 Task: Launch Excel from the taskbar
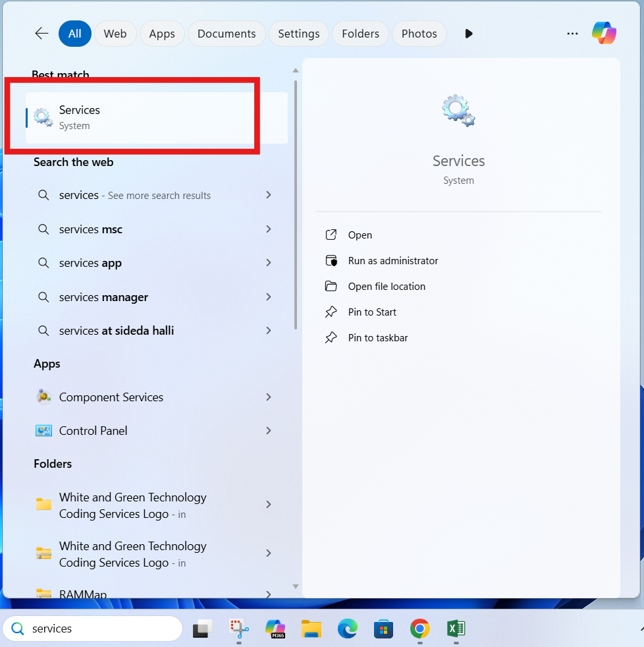coord(456,629)
